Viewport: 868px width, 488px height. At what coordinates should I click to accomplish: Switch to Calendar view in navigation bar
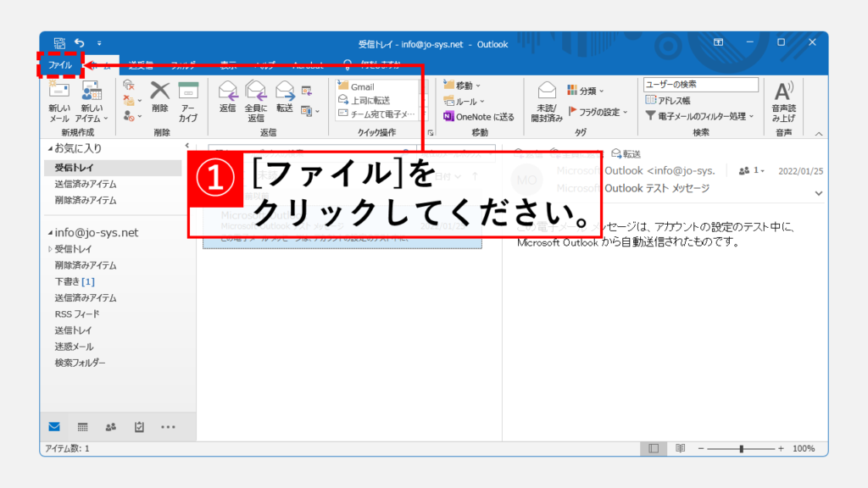tap(82, 427)
